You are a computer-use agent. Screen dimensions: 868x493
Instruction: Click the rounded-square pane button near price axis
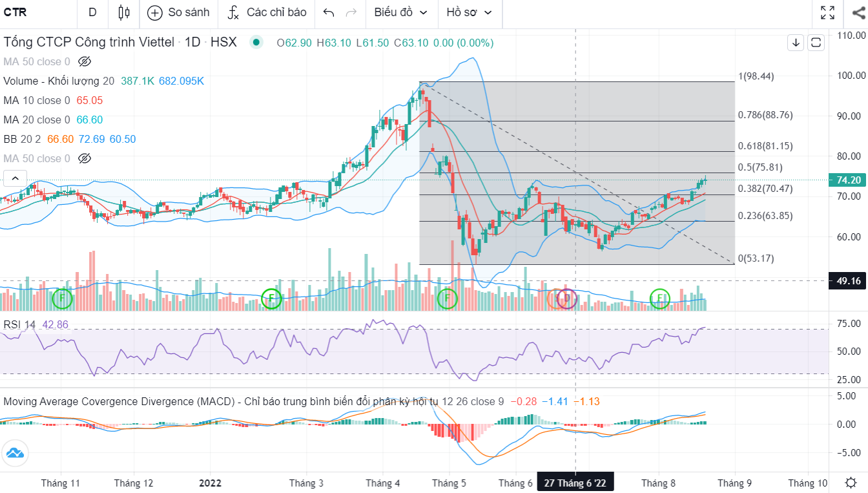click(x=816, y=43)
